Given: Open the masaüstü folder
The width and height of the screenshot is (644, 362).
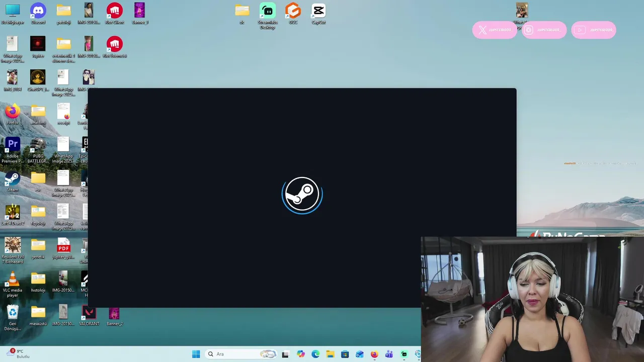Looking at the screenshot, I should [38, 316].
